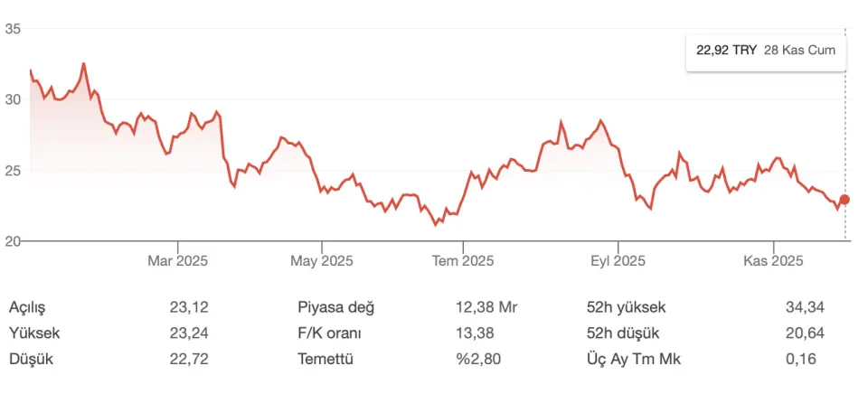Select the Üç Ay Tm Mk label
The width and height of the screenshot is (868, 394).
pyautogui.click(x=631, y=360)
